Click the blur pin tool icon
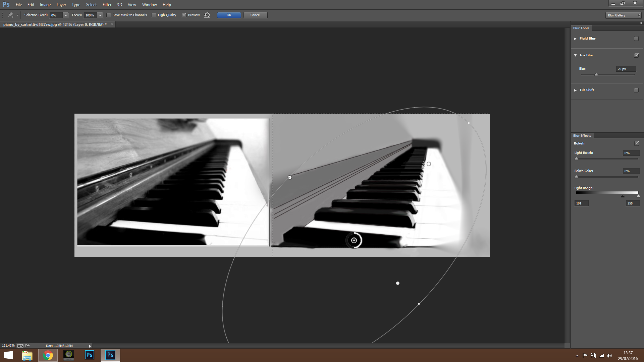This screenshot has width=644, height=362. (11, 15)
